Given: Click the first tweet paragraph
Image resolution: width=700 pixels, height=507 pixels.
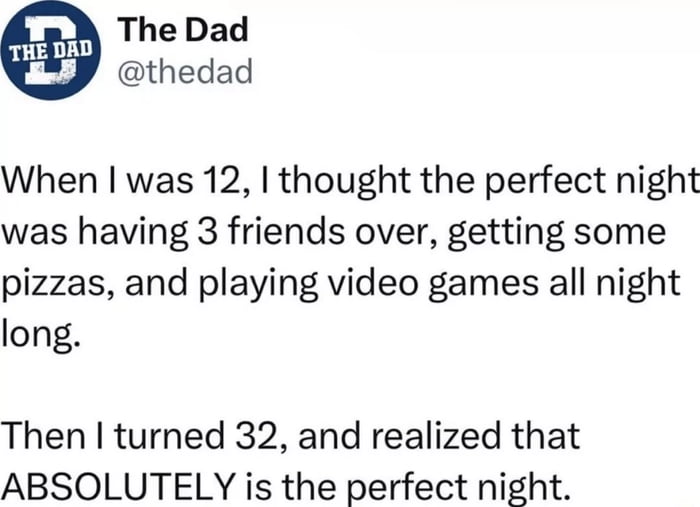Looking at the screenshot, I should tap(340, 257).
